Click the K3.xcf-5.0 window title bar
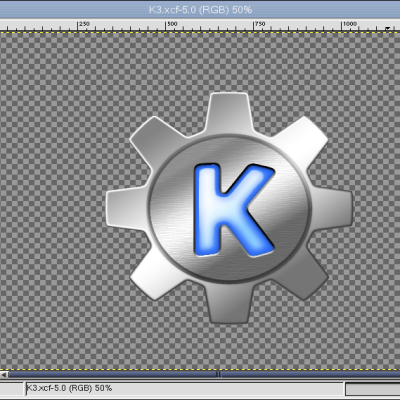400x400 pixels. (x=200, y=9)
